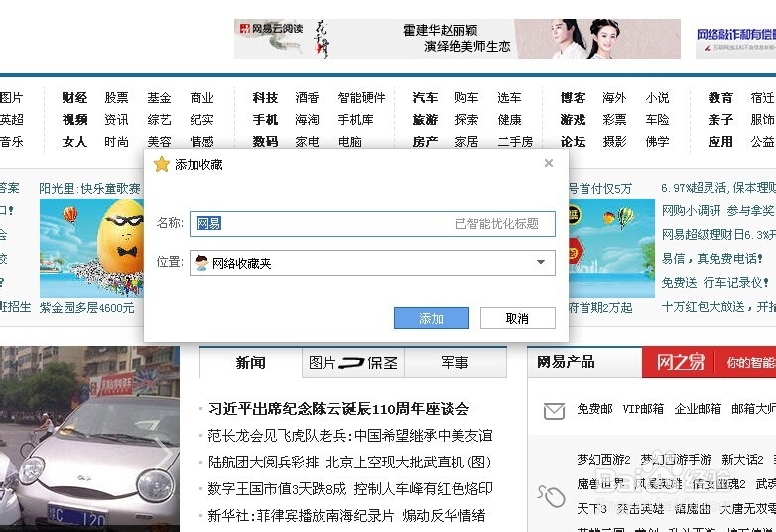
Task: Switch to the 新闻 tab
Action: pyautogui.click(x=250, y=362)
